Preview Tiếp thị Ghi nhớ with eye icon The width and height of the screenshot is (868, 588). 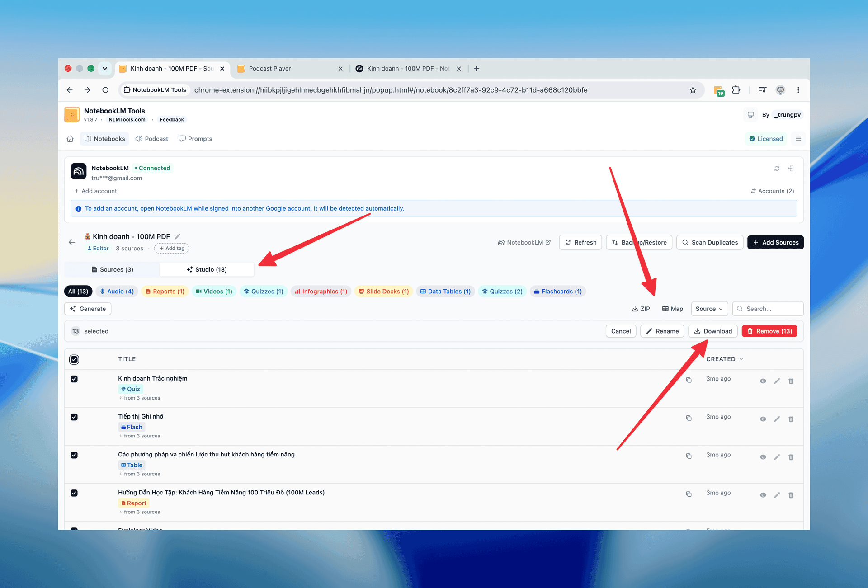[x=763, y=419]
